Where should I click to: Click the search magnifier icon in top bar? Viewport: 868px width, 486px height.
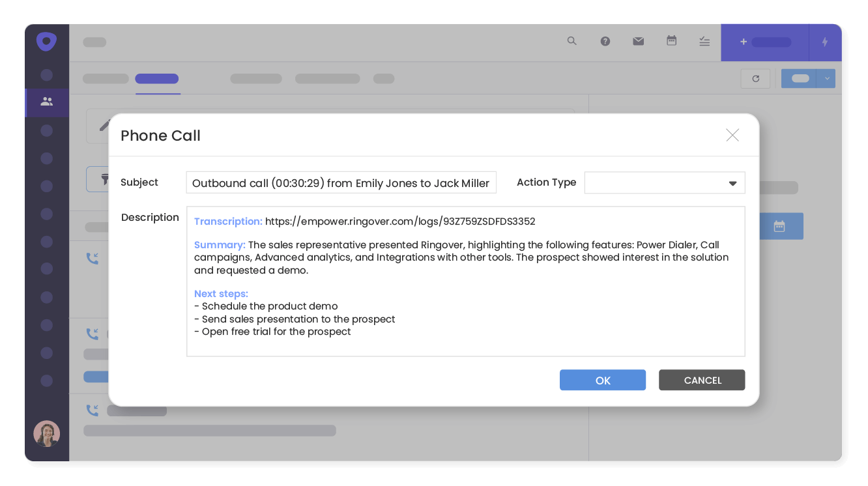(x=572, y=41)
